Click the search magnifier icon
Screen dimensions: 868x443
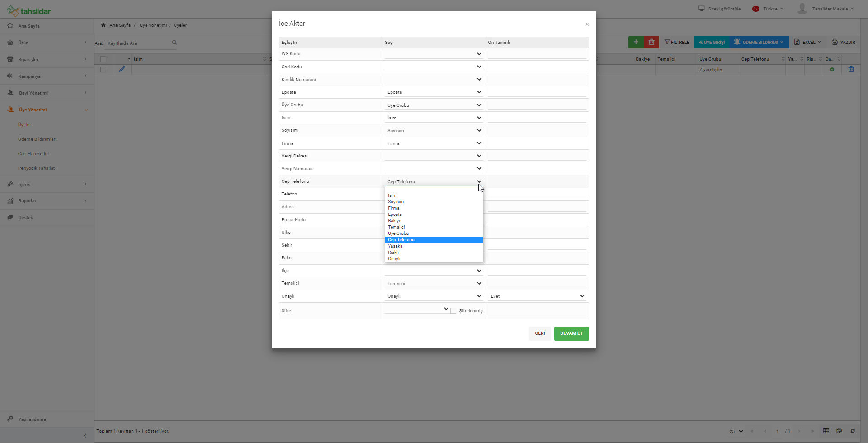[x=174, y=43]
